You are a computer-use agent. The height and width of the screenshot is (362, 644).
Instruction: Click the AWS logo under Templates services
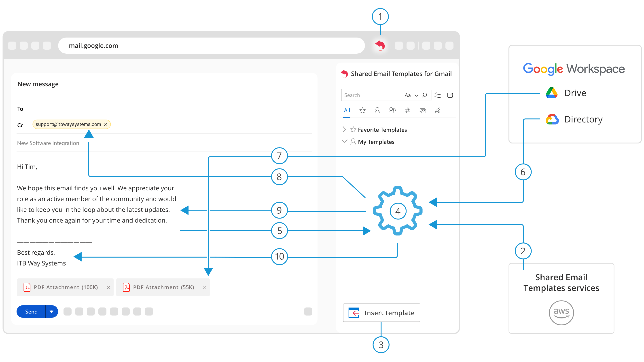[561, 313]
